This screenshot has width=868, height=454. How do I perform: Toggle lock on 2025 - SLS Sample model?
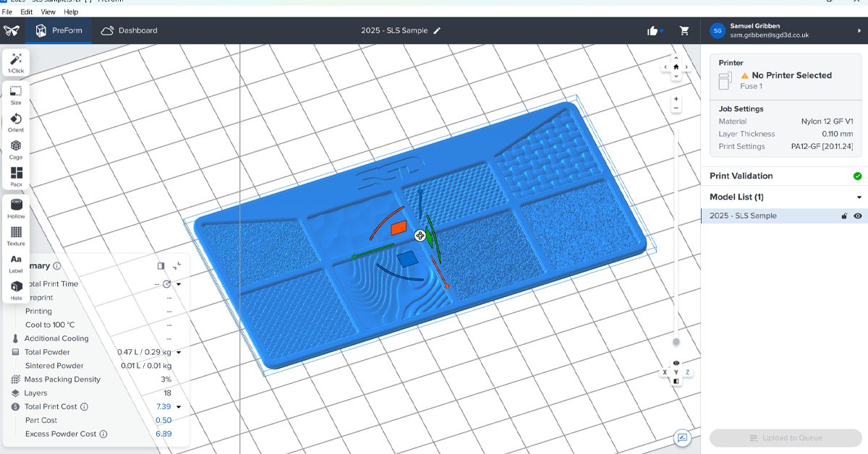pos(843,216)
